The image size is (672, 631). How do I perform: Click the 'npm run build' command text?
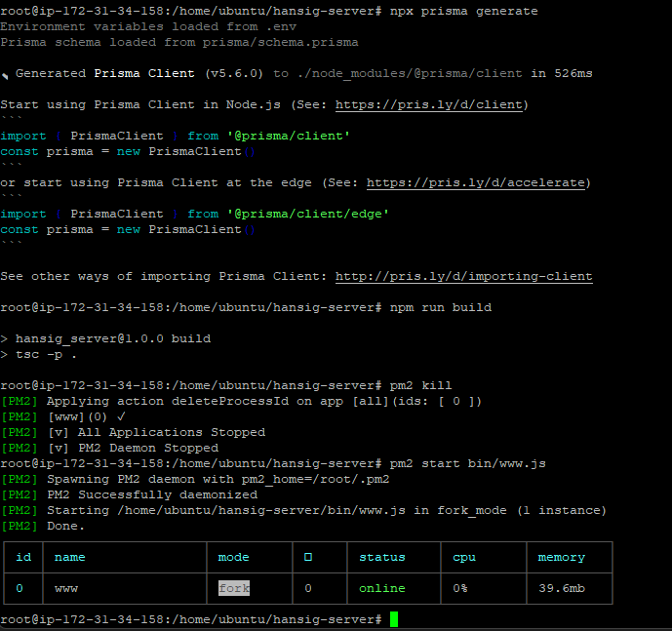(441, 307)
